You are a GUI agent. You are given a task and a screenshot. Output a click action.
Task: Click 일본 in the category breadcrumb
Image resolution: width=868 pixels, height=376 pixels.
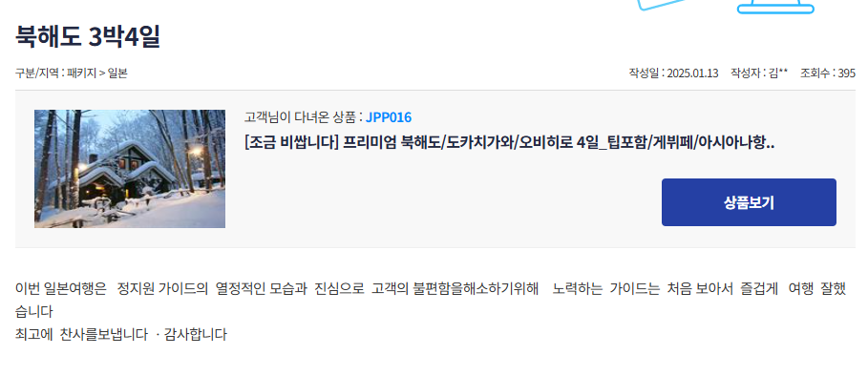[117, 73]
